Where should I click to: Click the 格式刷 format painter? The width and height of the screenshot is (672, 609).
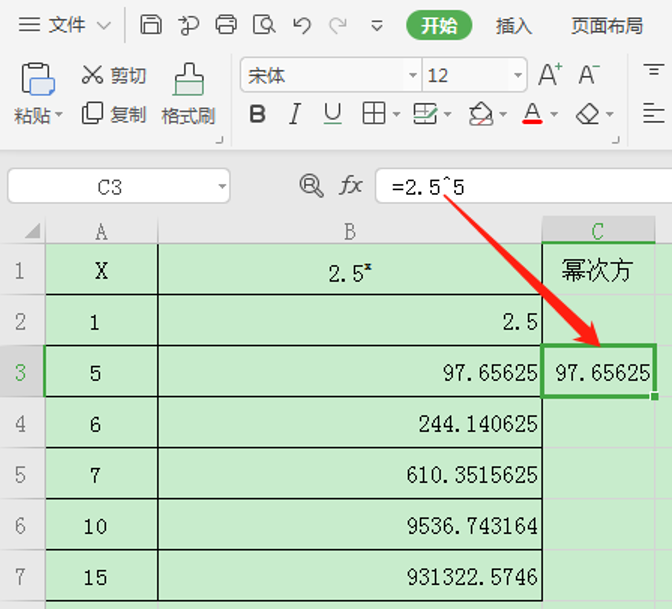point(189,94)
